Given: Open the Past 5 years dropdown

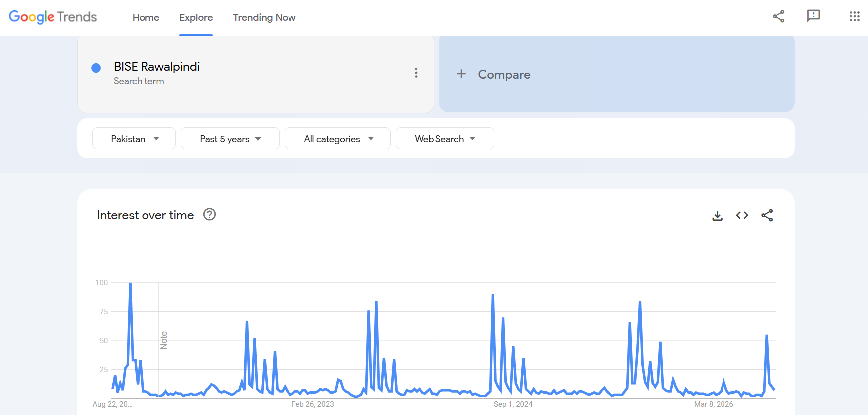Looking at the screenshot, I should click(230, 138).
